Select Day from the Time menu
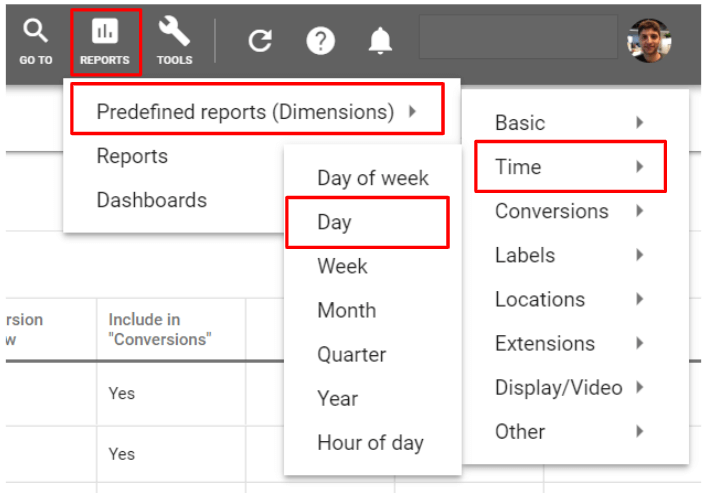This screenshot has height=493, width=713. 366,222
